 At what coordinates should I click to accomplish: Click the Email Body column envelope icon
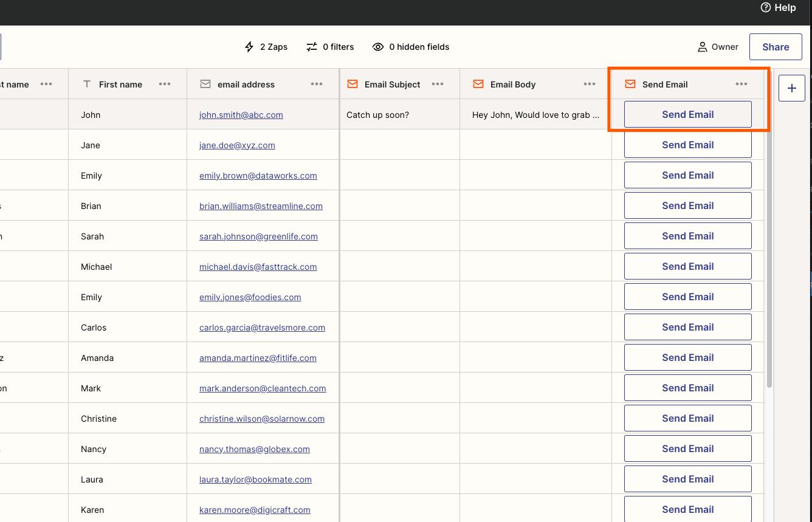(478, 84)
